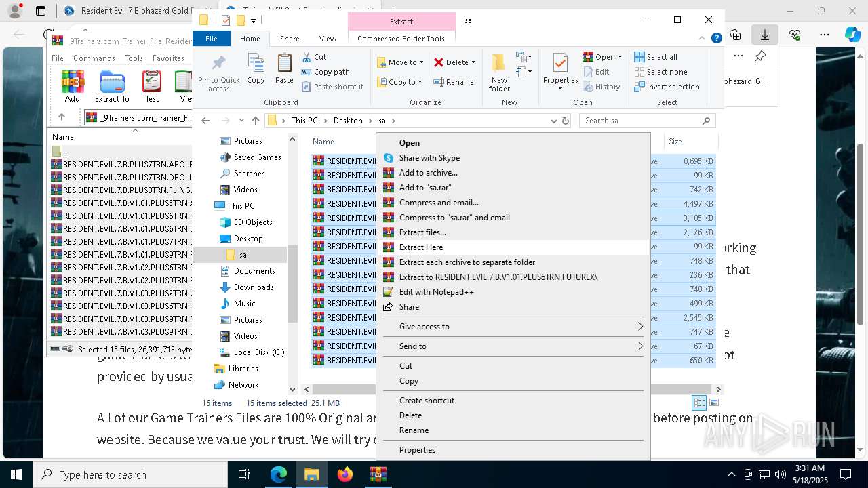This screenshot has height=488, width=868.
Task: Click Rename in Organize group
Action: click(454, 82)
